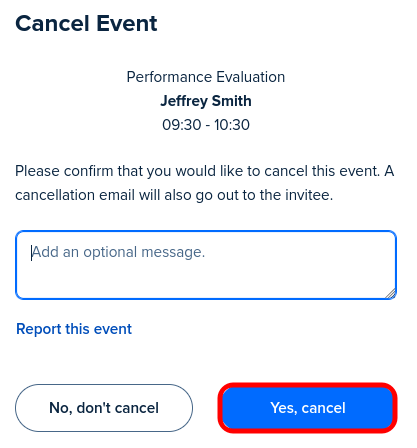Click the invitee name Jeffrey Smith

tap(206, 101)
